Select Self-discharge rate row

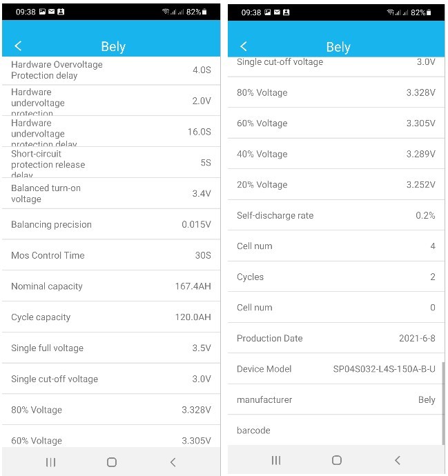pos(336,215)
